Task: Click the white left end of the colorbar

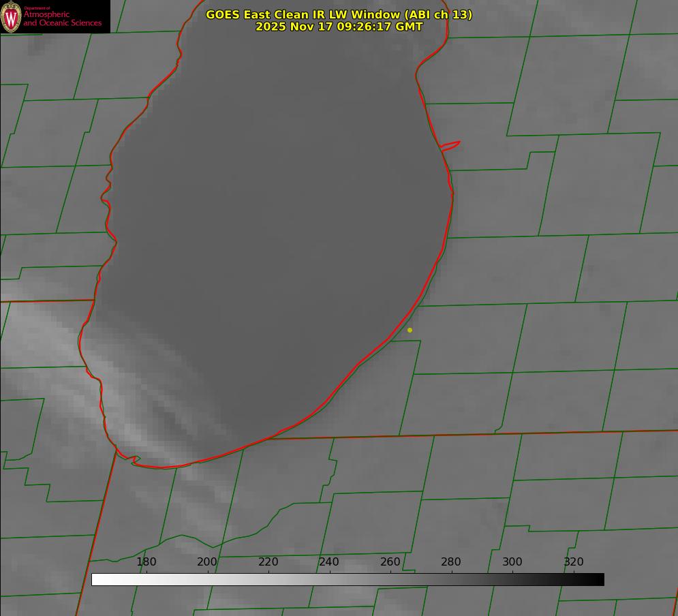Action: (97, 579)
